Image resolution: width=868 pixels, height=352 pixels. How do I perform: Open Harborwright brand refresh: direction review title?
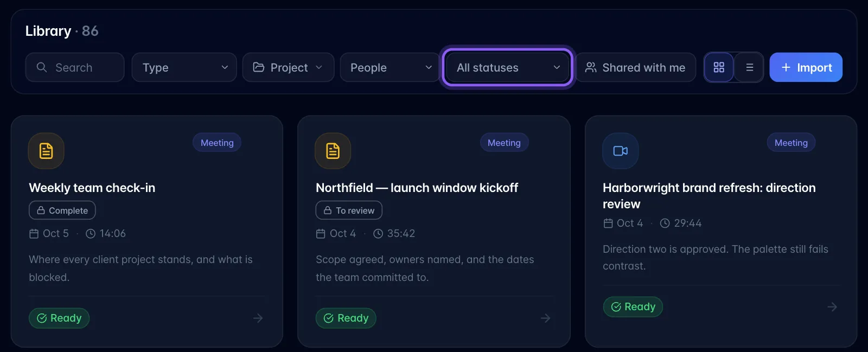tap(709, 196)
